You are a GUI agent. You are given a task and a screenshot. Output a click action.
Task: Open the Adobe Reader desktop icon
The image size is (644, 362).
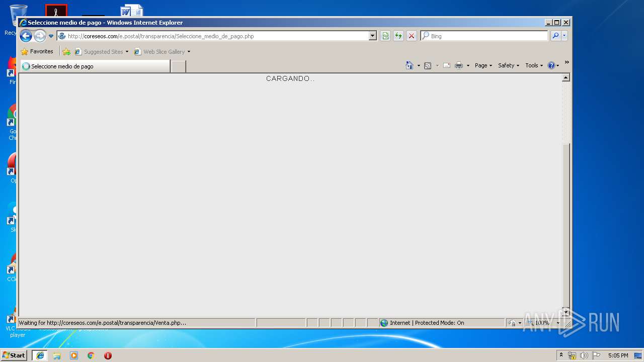[56, 11]
